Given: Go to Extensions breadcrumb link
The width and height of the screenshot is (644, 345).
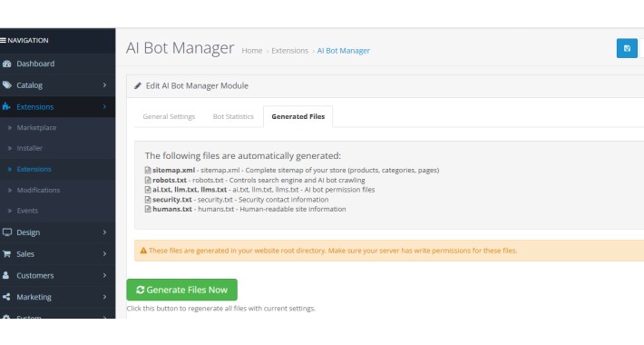Looking at the screenshot, I should [289, 51].
